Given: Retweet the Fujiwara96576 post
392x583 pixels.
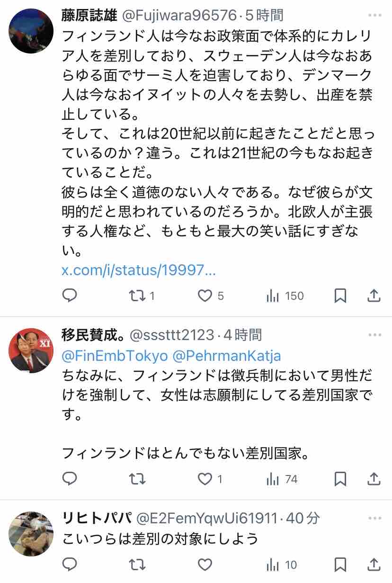Looking at the screenshot, I should click(142, 296).
